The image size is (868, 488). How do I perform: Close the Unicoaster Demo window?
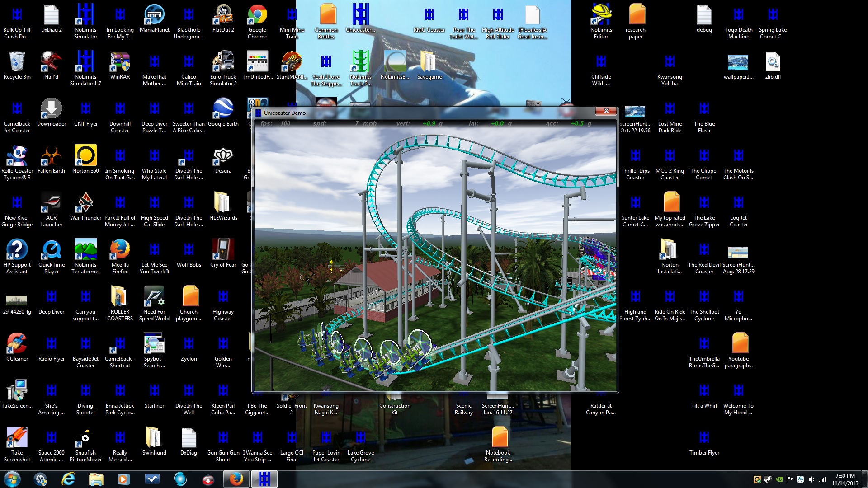coord(606,111)
